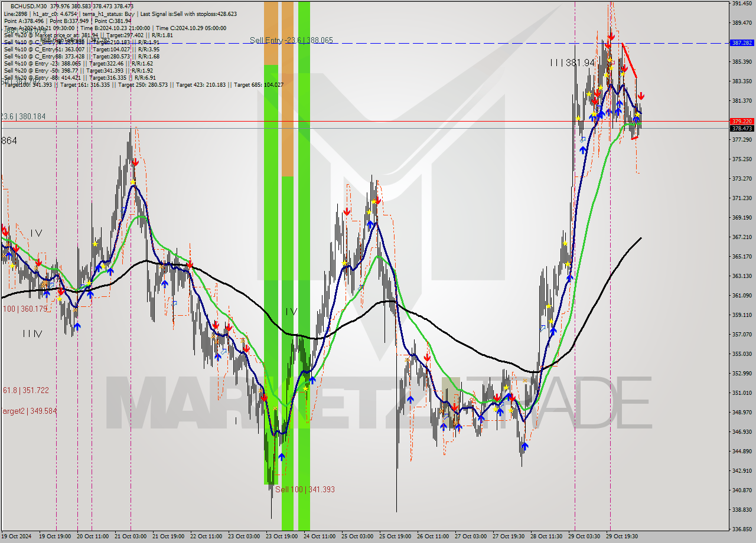Select the '61.8 | 351.722' level label
The image size is (756, 543).
coord(26,391)
